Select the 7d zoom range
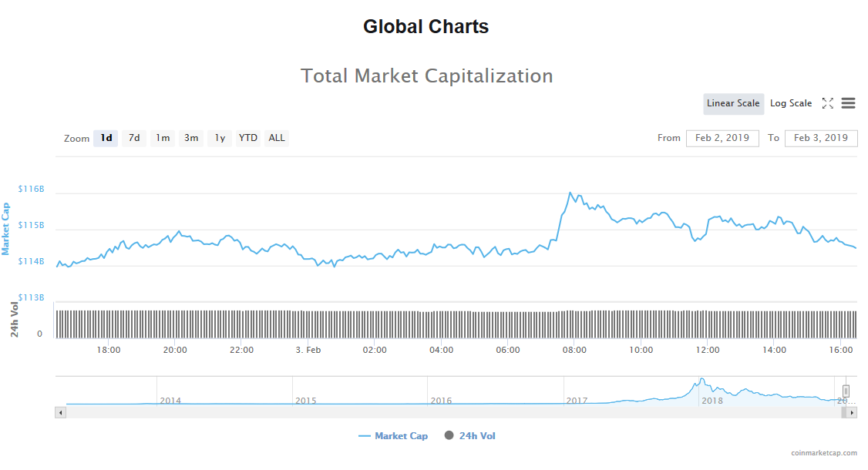 point(134,138)
